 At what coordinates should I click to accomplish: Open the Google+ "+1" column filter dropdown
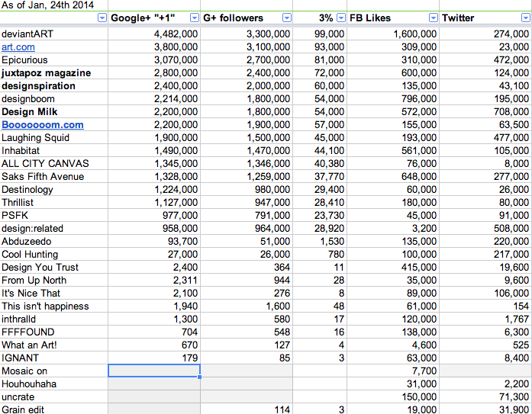pos(195,18)
